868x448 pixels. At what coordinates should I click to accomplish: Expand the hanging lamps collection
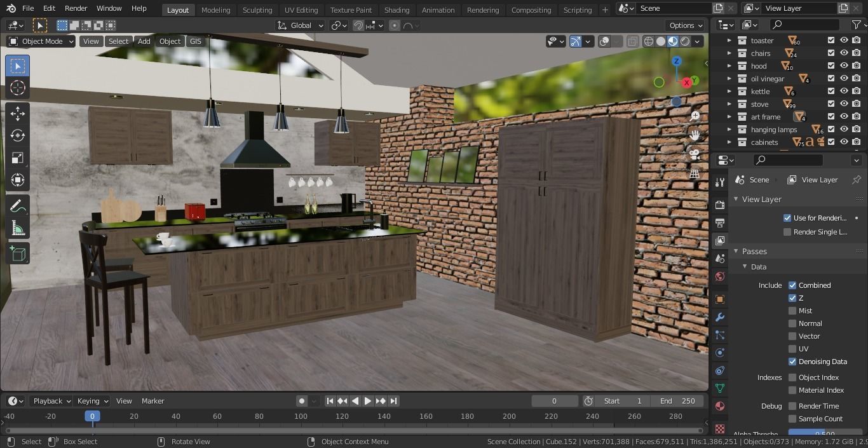729,129
